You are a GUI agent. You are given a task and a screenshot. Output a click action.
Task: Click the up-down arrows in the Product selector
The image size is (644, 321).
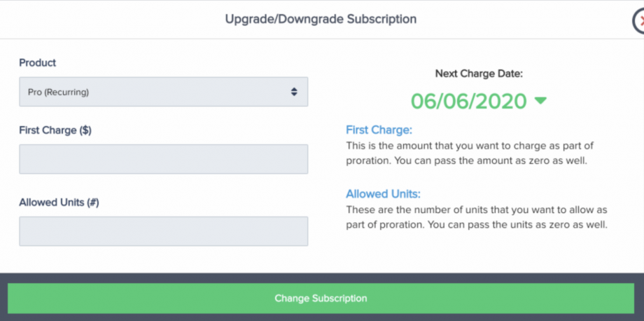point(294,92)
